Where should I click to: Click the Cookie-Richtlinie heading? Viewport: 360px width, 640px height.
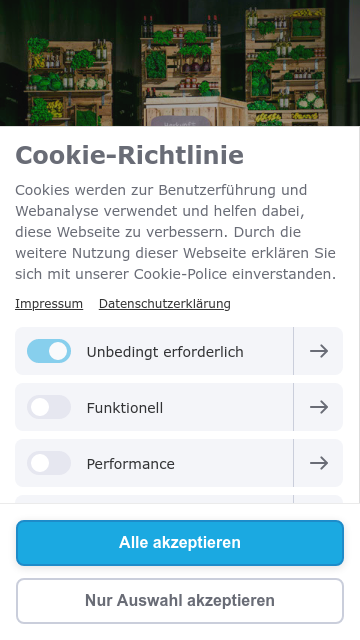point(129,155)
